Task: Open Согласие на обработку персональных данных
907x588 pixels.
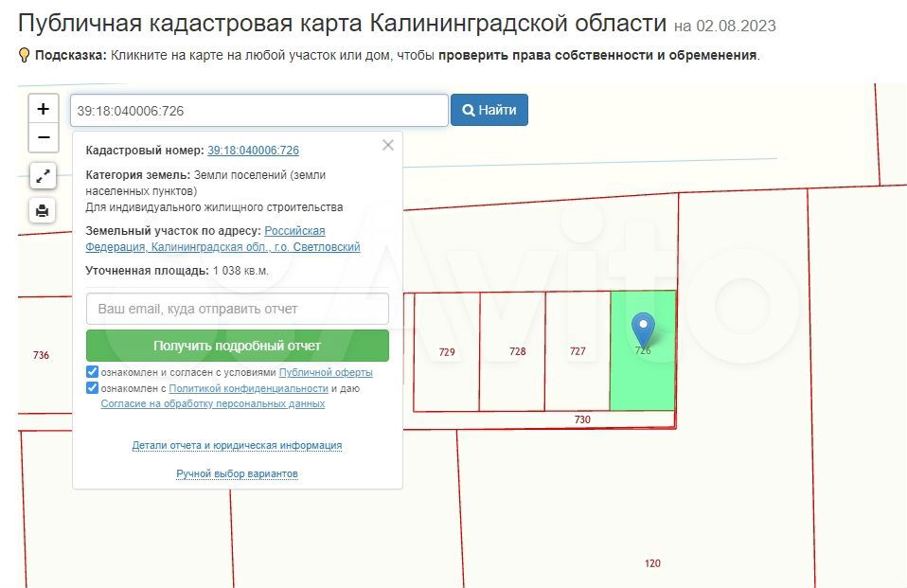Action: coord(212,403)
